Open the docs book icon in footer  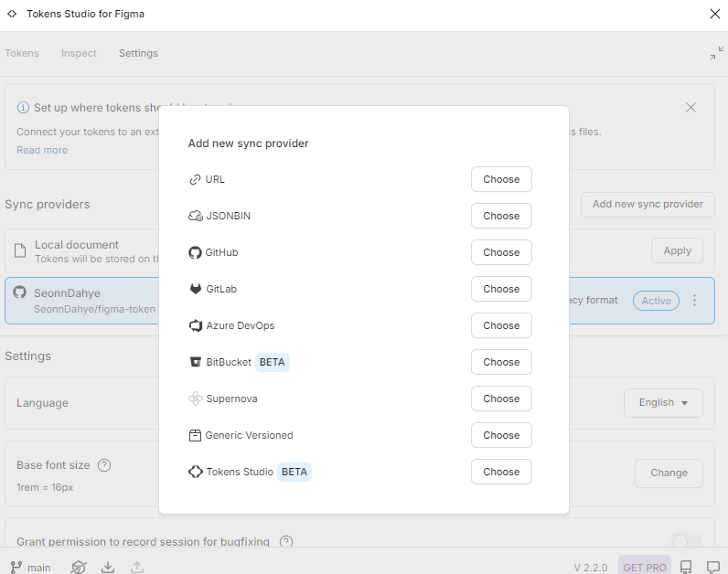(x=686, y=567)
